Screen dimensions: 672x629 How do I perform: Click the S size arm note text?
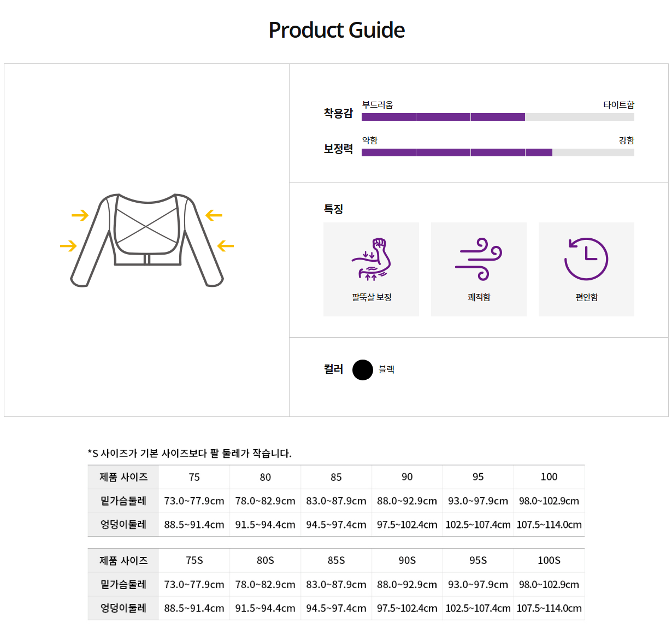190,453
